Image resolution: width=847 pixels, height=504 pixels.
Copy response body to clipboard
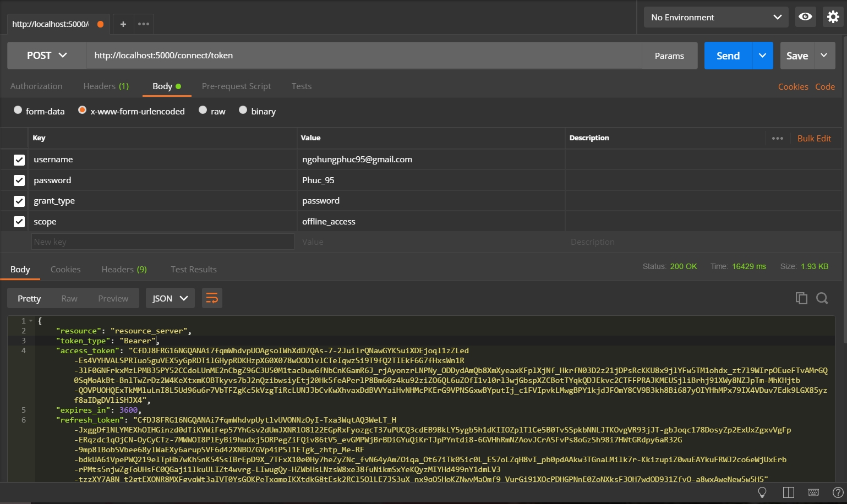click(801, 298)
